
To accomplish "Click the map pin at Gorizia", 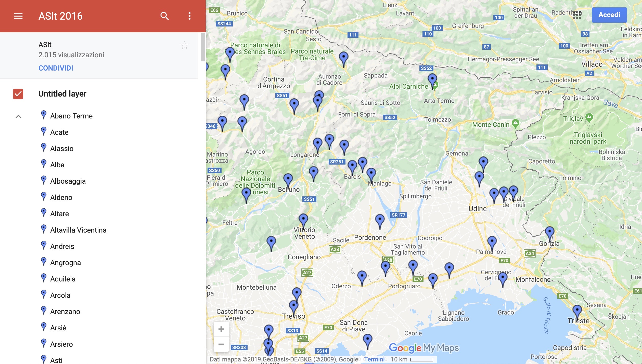I will [549, 232].
